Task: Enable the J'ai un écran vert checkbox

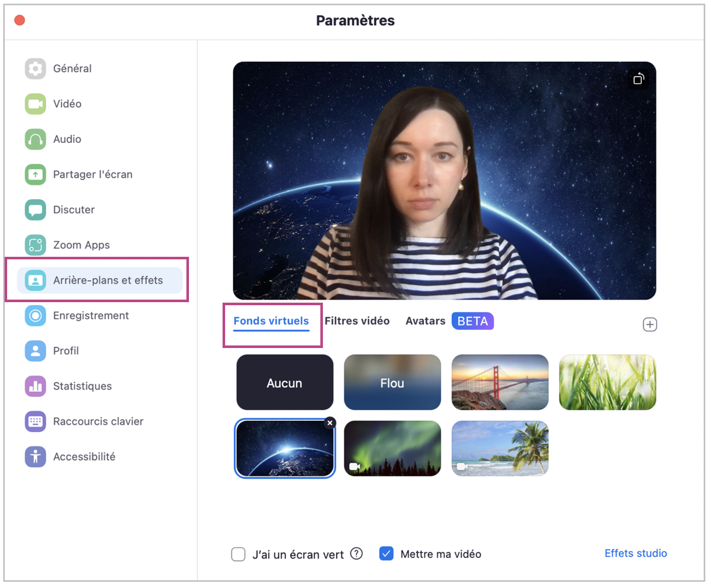Action: click(x=238, y=554)
